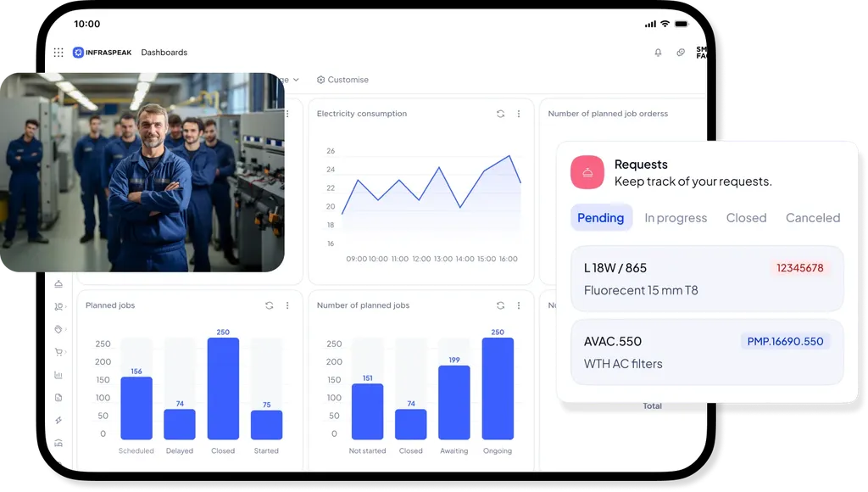Click the Delayed bar in Planned jobs

pyautogui.click(x=180, y=424)
